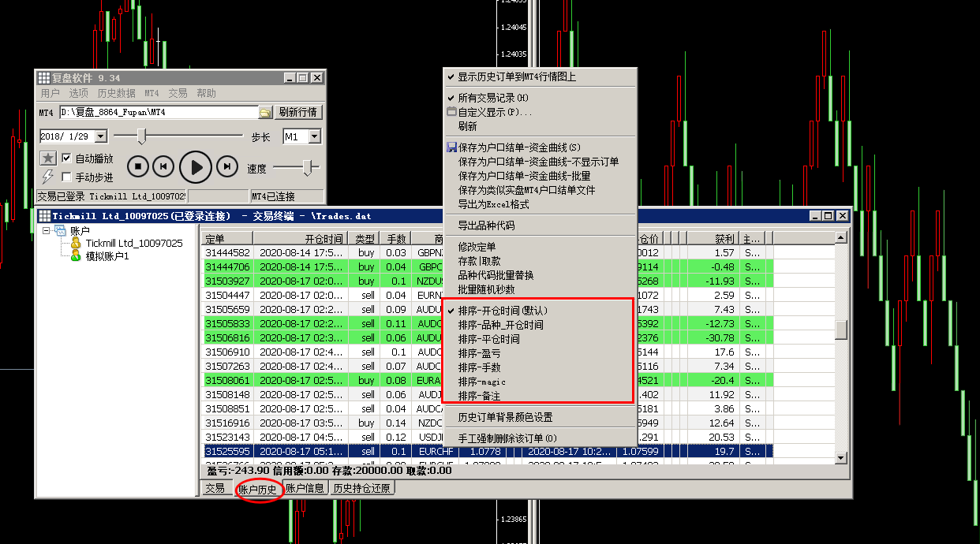Open the 步长 M1 timeframe dropdown

(x=314, y=136)
